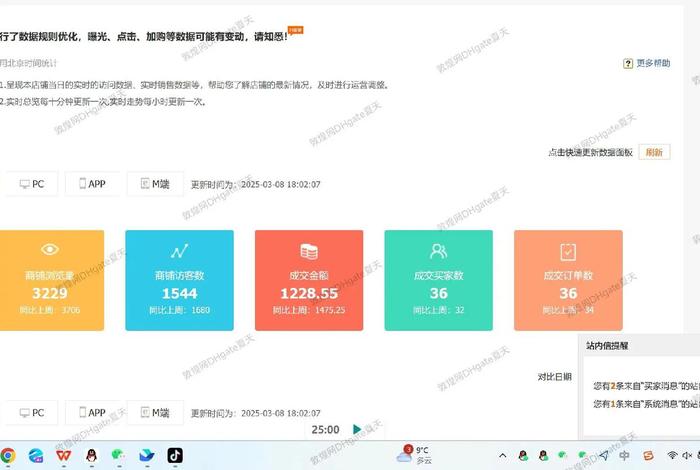Click the trend line icon on 商铺访客数 card

pos(179,251)
